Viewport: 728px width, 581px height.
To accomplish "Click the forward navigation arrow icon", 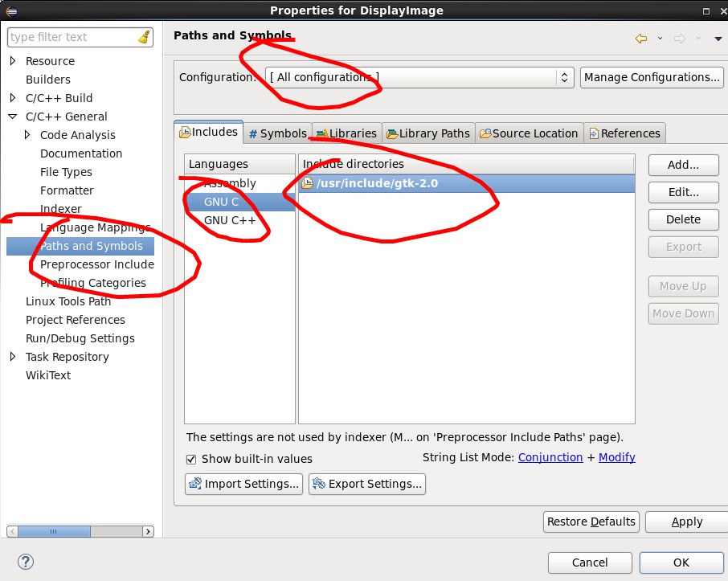I will coord(679,38).
